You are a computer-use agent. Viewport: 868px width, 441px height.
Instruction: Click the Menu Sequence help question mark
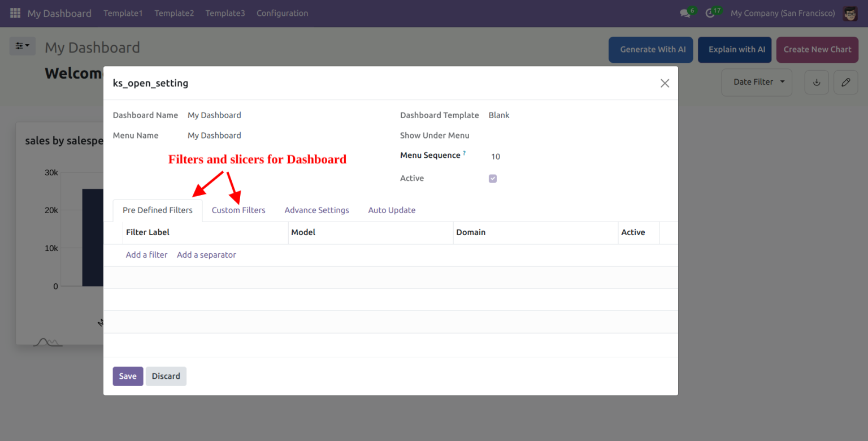pyautogui.click(x=465, y=153)
